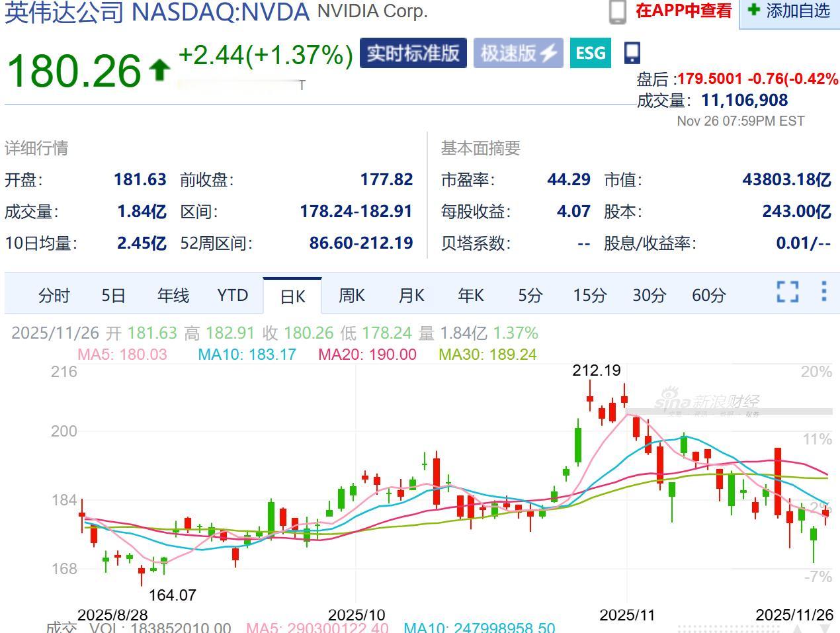
Task: Switch to the 月K monthly chart tab
Action: pyautogui.click(x=411, y=296)
